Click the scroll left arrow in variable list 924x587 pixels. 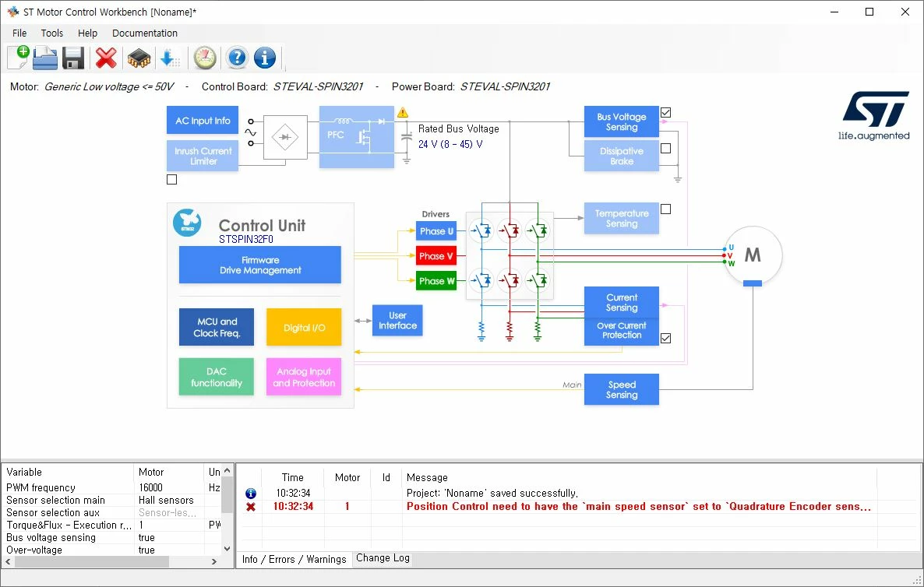point(8,561)
